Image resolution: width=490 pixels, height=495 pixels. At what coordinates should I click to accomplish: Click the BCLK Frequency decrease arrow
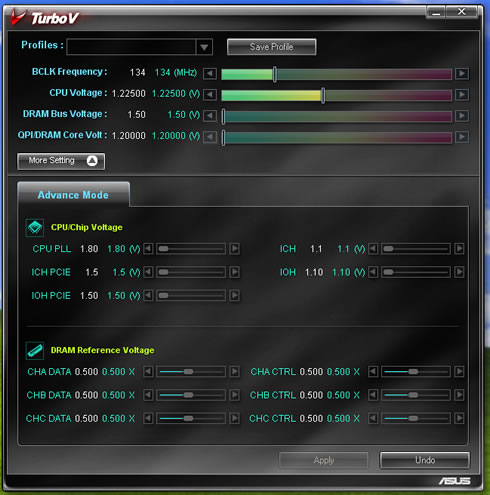coord(210,73)
